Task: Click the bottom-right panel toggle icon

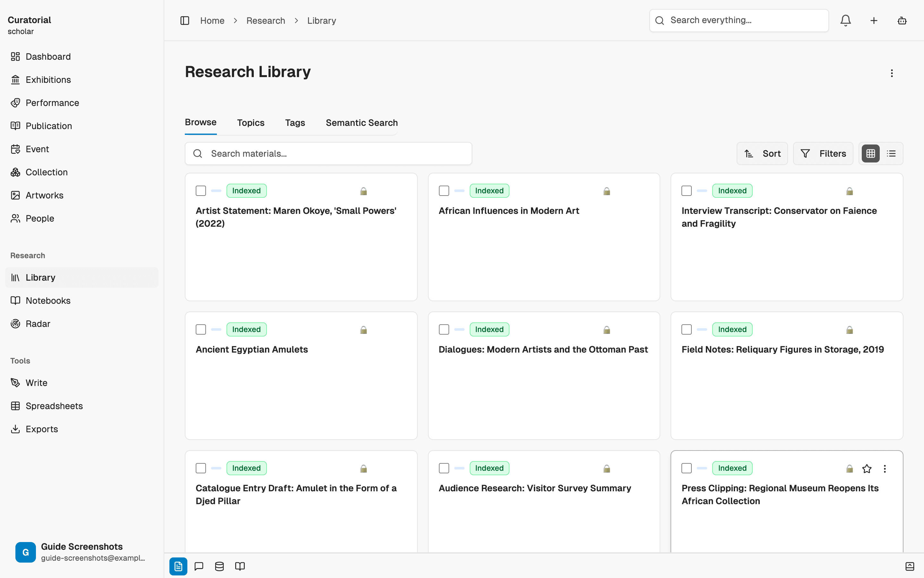Action: point(910,566)
